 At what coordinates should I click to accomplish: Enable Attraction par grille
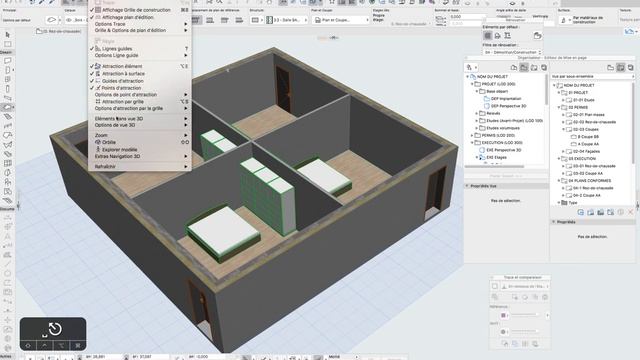(122, 102)
